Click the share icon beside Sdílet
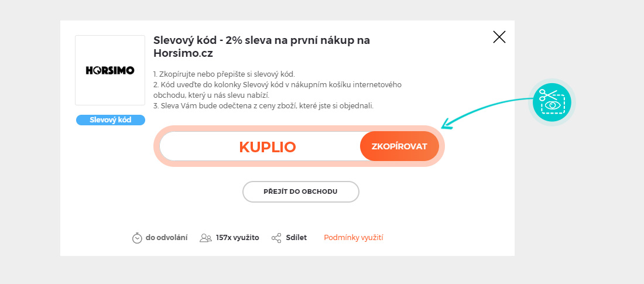Image resolution: width=644 pixels, height=284 pixels. pyautogui.click(x=277, y=238)
